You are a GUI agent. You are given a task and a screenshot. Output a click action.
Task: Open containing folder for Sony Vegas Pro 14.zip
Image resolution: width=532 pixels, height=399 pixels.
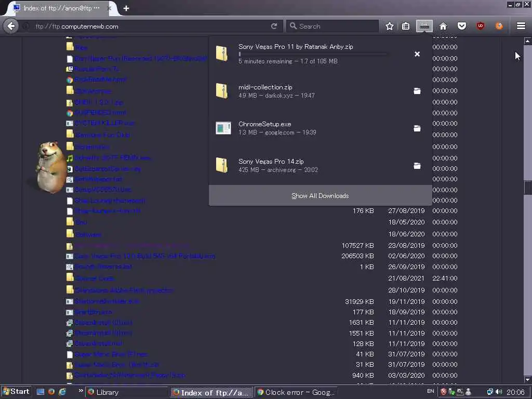(417, 166)
